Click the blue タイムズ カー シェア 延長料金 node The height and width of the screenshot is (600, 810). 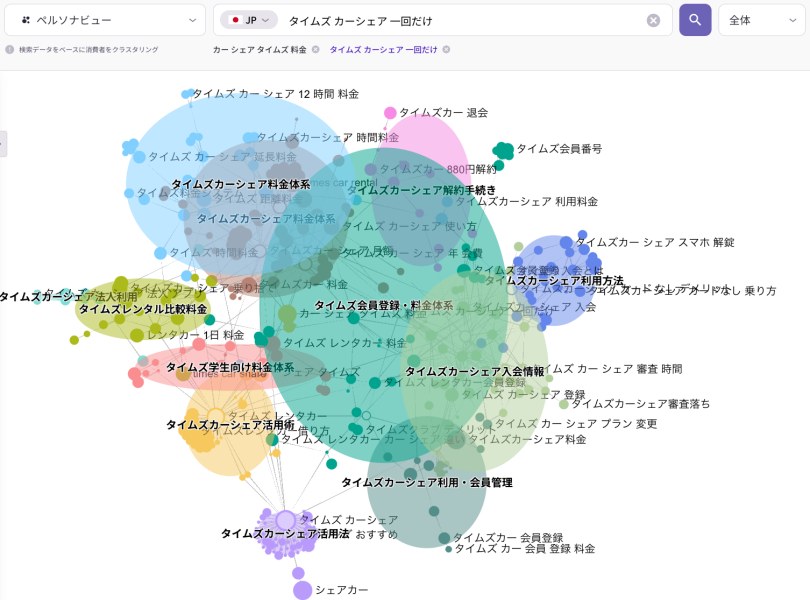point(139,157)
